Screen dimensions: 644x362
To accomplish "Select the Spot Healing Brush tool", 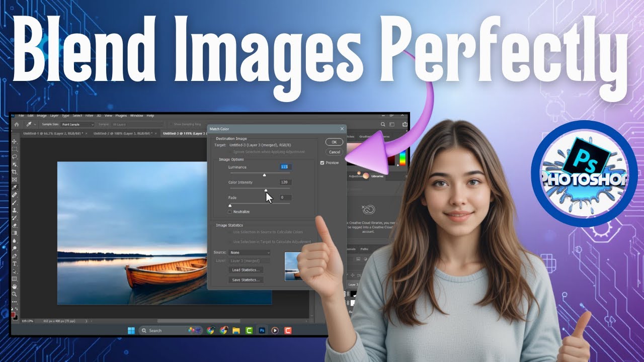I will (15, 195).
